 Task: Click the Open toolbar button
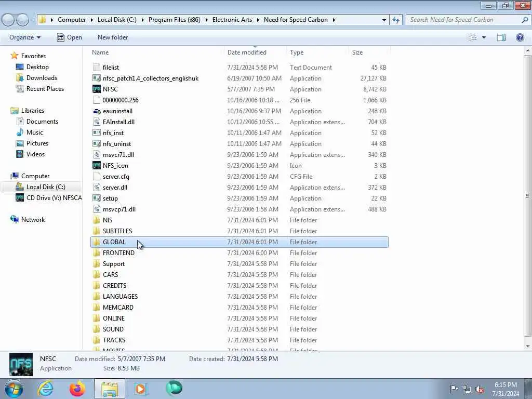[70, 37]
